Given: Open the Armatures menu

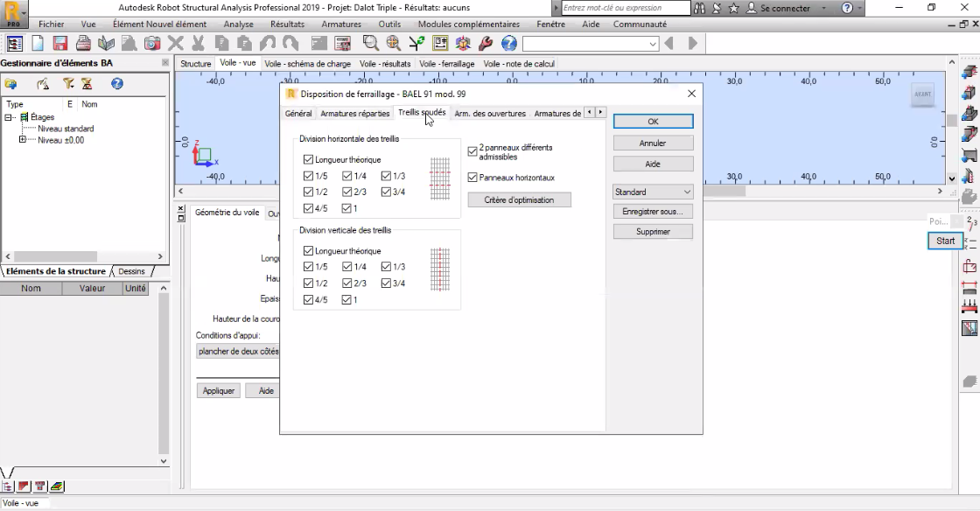Looking at the screenshot, I should point(341,24).
